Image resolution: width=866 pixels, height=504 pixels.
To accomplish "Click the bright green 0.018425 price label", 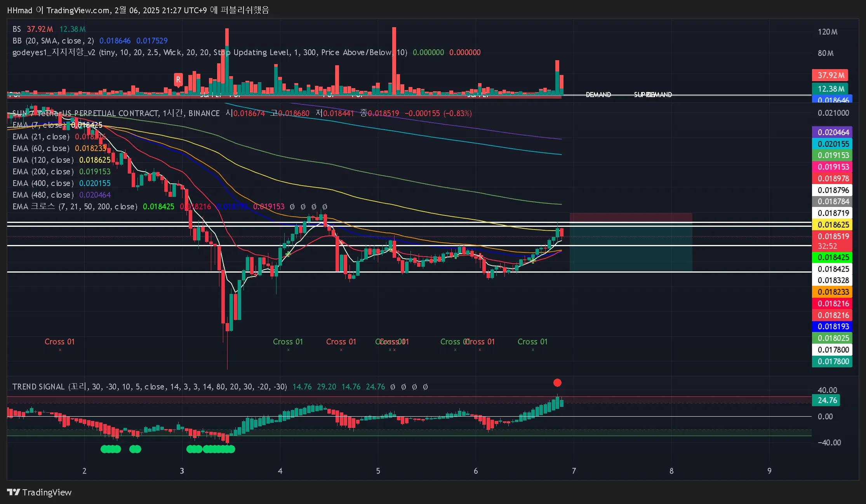I will 832,257.
